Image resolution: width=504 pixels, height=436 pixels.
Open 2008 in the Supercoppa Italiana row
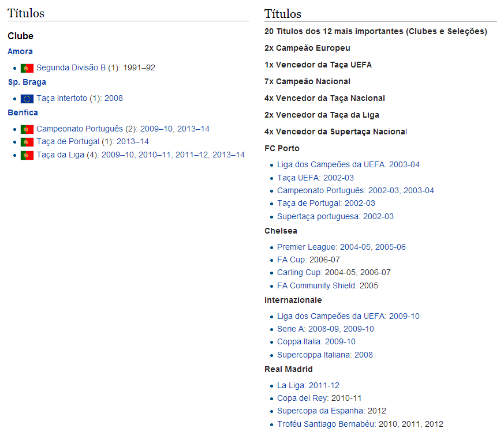tap(364, 355)
